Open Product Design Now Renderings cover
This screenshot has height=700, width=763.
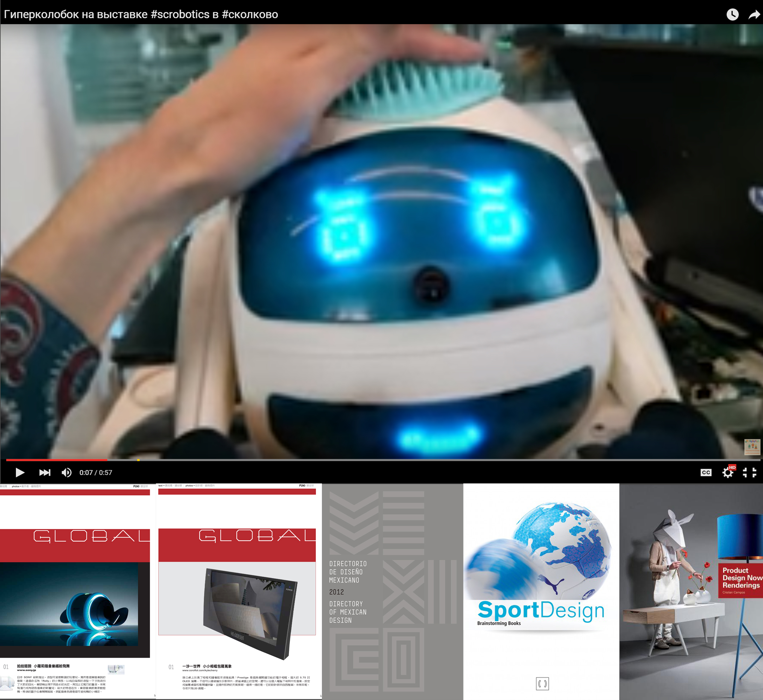click(691, 592)
